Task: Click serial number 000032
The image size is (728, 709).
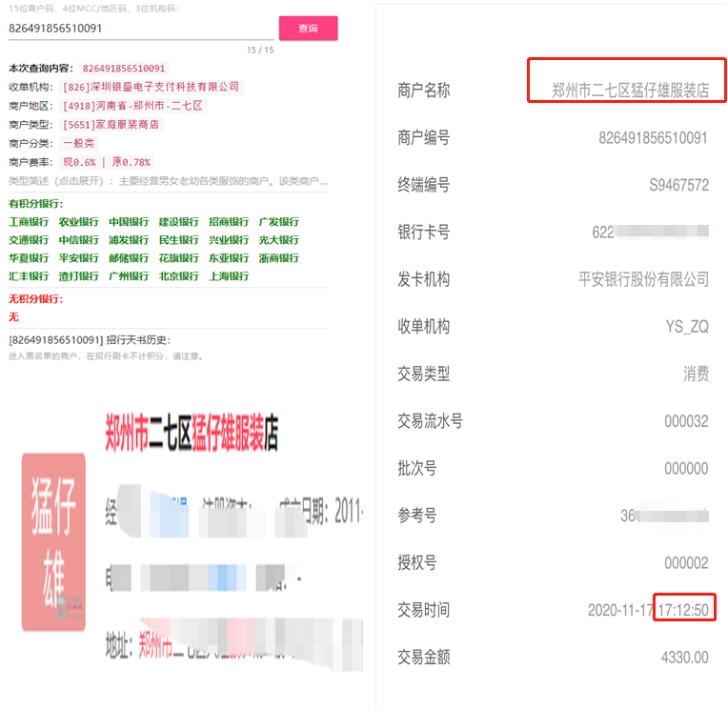Action: (686, 421)
